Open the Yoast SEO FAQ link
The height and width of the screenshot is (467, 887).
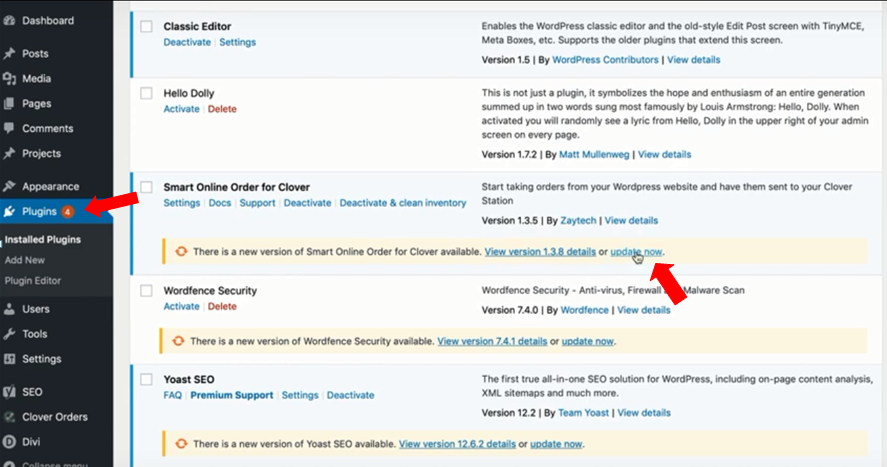point(173,395)
